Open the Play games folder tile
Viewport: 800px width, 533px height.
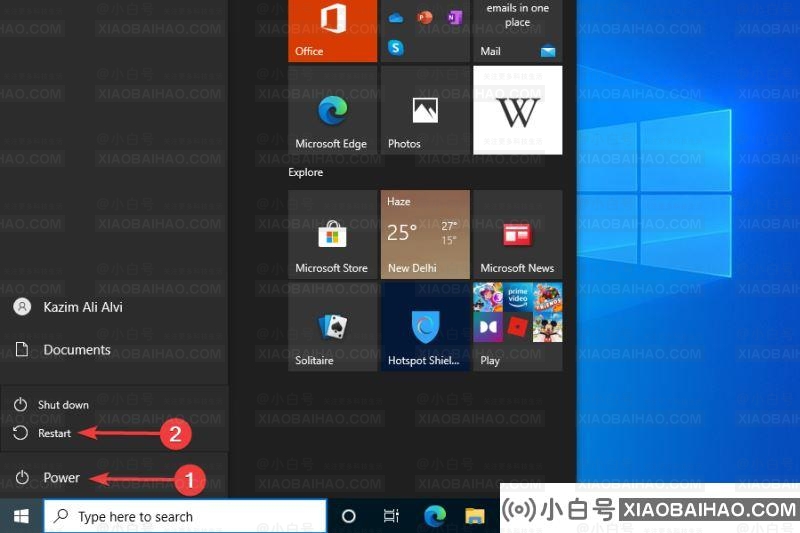coord(517,327)
